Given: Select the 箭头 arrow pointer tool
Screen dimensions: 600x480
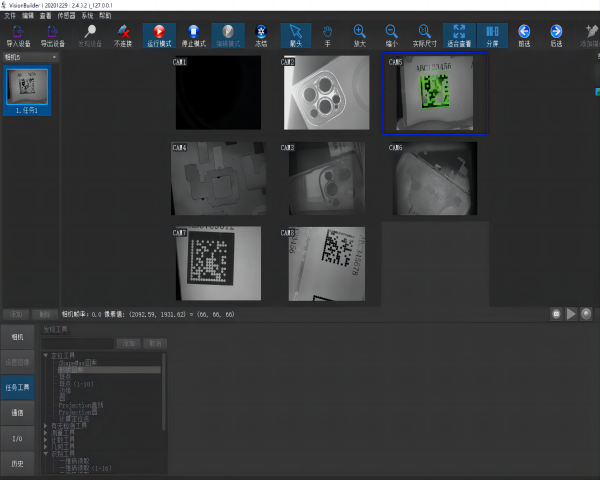Looking at the screenshot, I should (294, 35).
